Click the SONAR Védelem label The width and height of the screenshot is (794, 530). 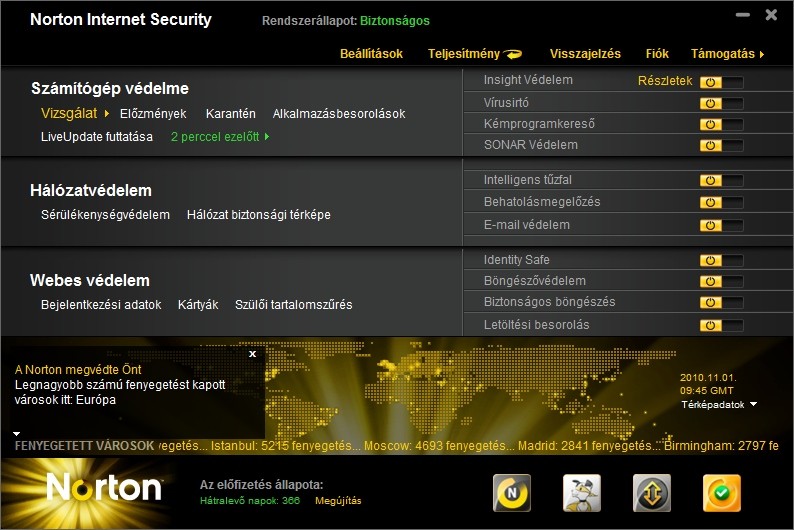tap(530, 145)
